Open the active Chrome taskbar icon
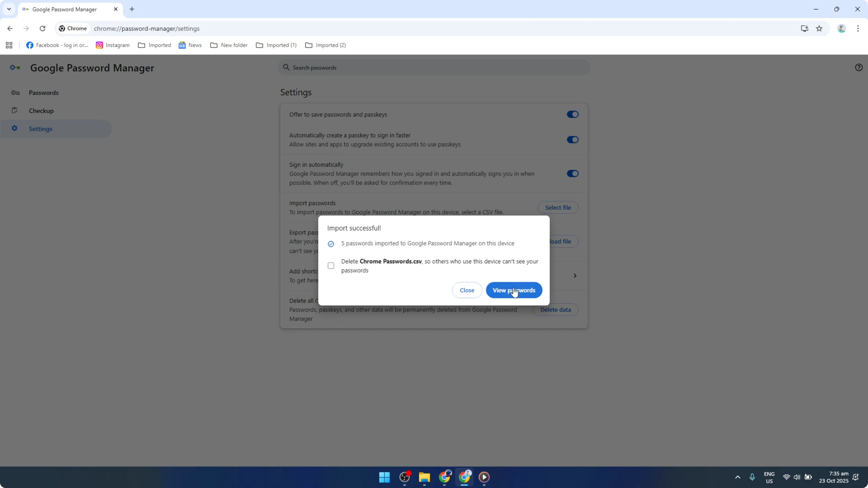This screenshot has height=488, width=868. [464, 477]
